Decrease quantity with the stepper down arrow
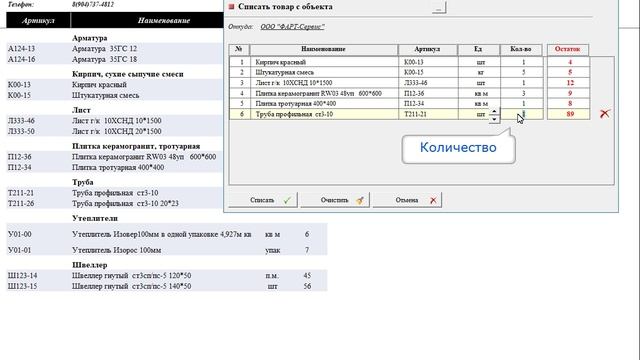 (x=494, y=119)
